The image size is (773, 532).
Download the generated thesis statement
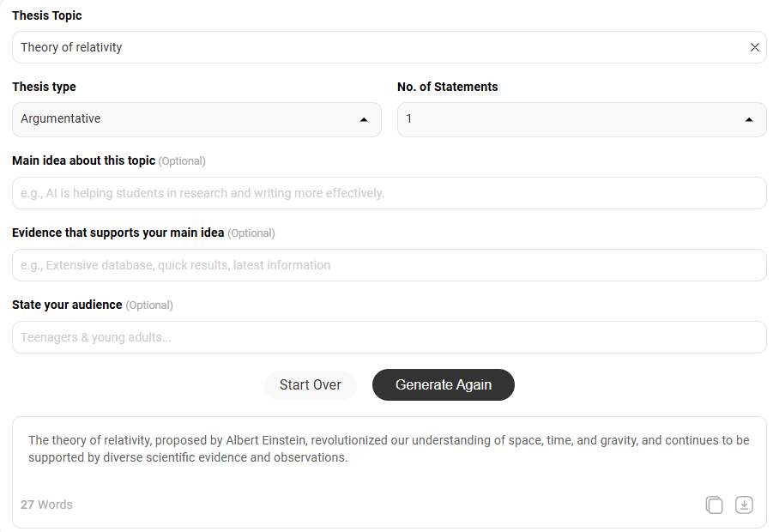[744, 505]
